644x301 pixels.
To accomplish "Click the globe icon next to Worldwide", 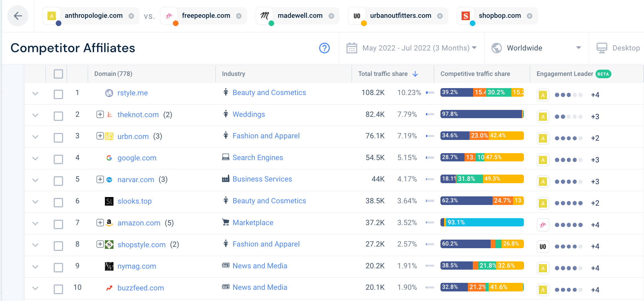I will (497, 48).
